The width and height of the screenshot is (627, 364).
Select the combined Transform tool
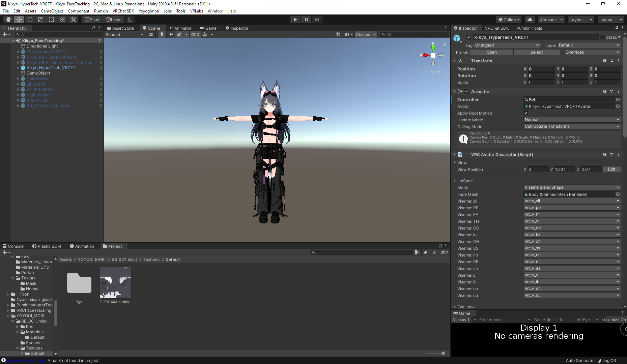tap(62, 20)
